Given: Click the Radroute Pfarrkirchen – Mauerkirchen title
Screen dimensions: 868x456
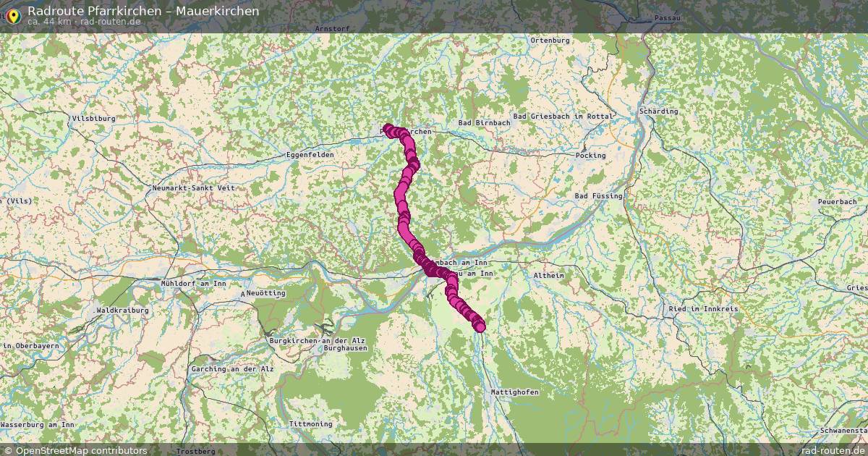Looking at the screenshot, I should point(143,10).
